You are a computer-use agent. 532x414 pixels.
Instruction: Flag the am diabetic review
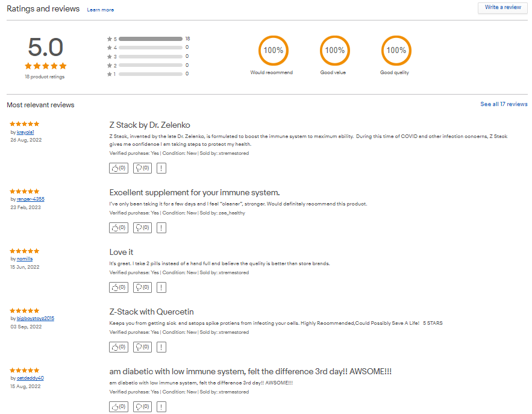click(161, 407)
